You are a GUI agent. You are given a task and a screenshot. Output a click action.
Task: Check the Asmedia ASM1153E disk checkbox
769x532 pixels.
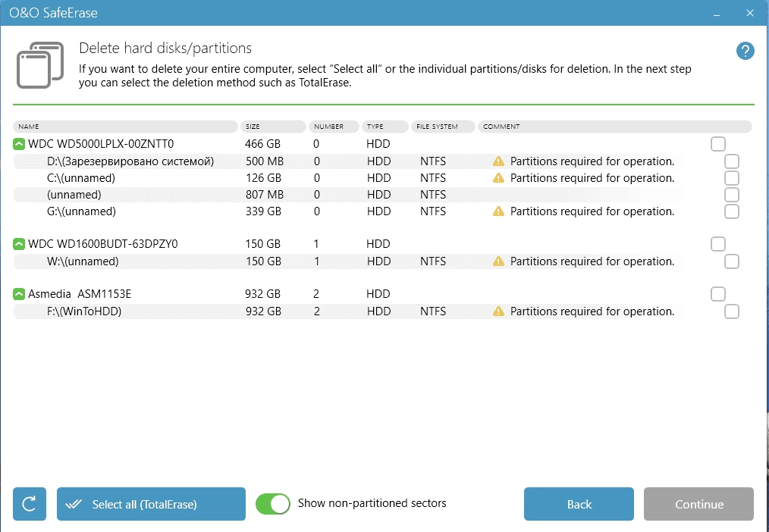coord(718,294)
